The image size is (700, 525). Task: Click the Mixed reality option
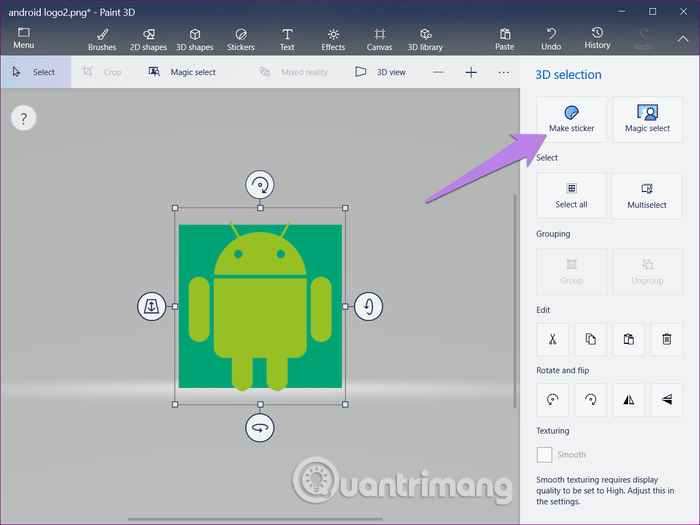pos(294,72)
